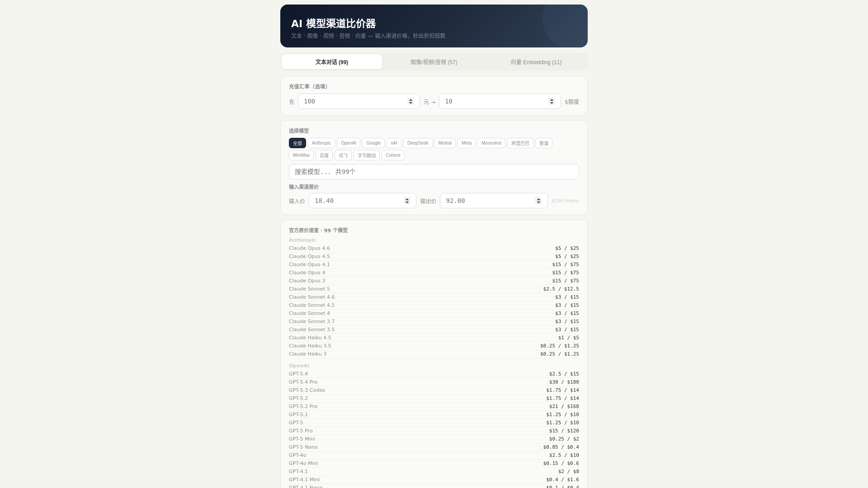The width and height of the screenshot is (868, 488).
Task: Select the Claude Haiku 3.5 row
Action: click(434, 346)
